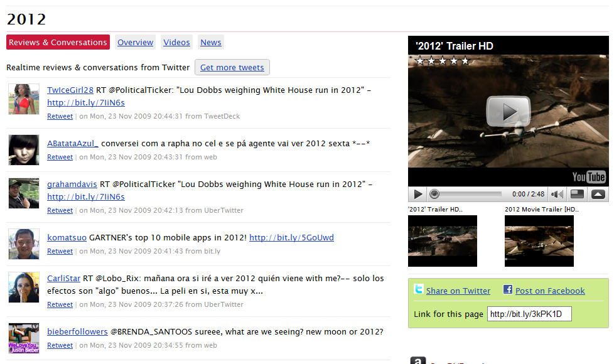614x364 pixels.
Task: Retweet bieberfollowers' tweet
Action: pos(60,345)
